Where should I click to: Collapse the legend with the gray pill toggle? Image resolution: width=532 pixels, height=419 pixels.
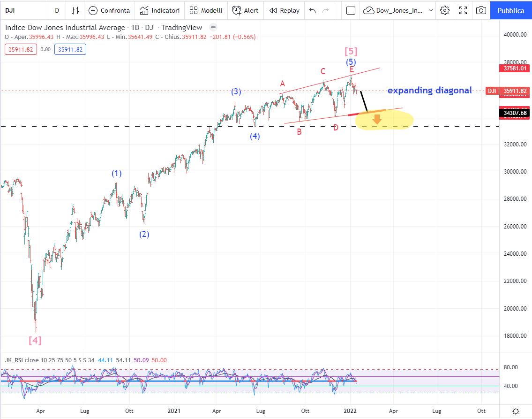(213, 27)
